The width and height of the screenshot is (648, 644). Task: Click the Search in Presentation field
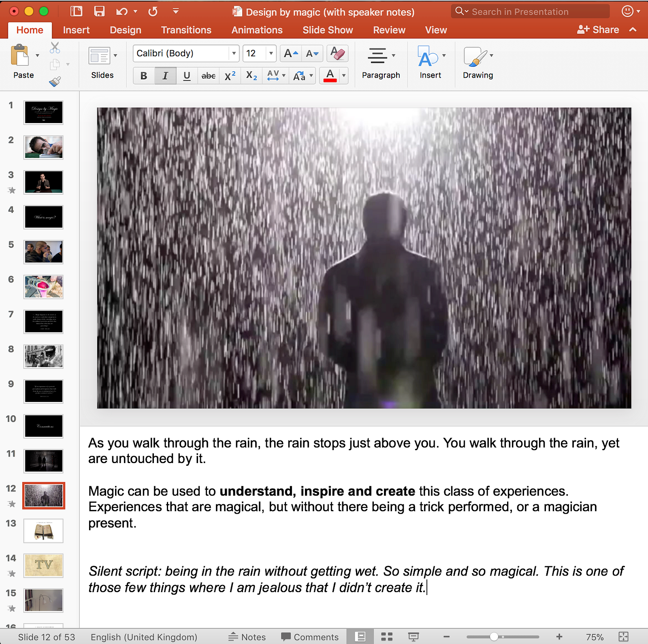coord(531,11)
